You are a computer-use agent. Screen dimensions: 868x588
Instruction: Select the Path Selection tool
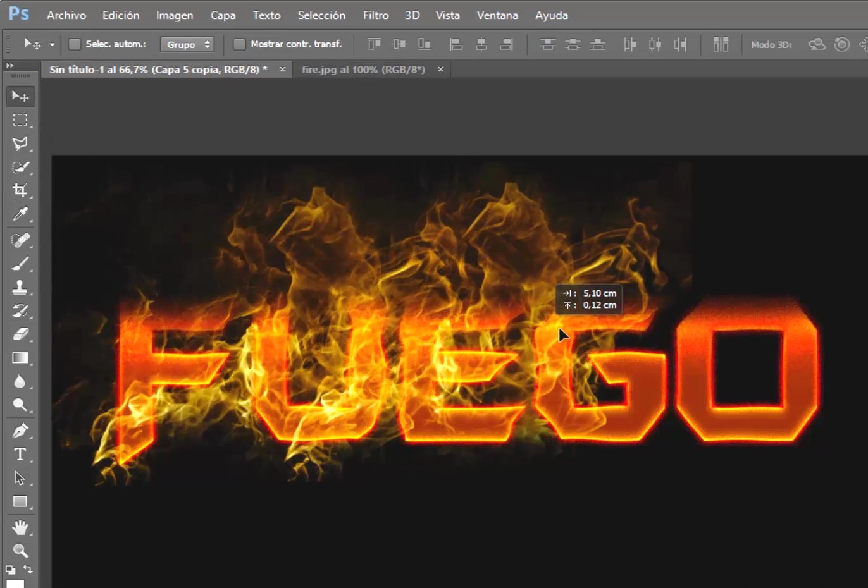(x=20, y=478)
